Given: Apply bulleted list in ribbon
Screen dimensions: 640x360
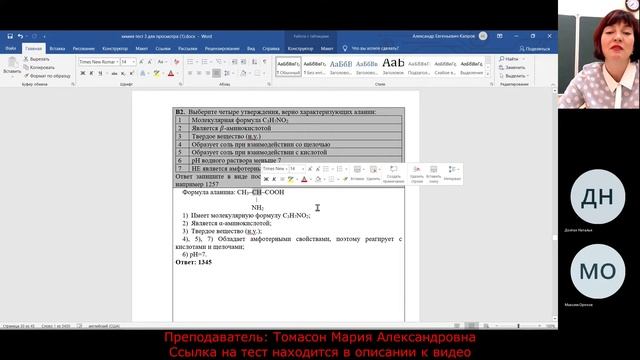Looking at the screenshot, I should coord(190,62).
